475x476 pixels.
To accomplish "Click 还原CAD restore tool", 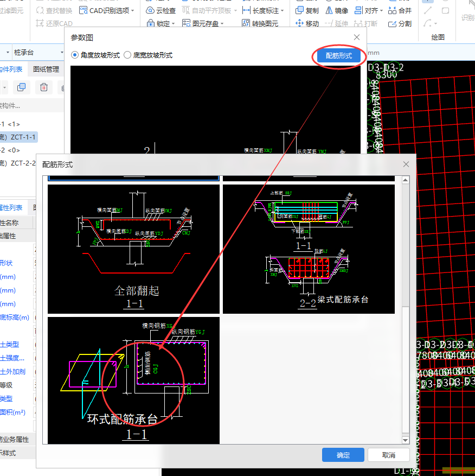I will pyautogui.click(x=54, y=23).
